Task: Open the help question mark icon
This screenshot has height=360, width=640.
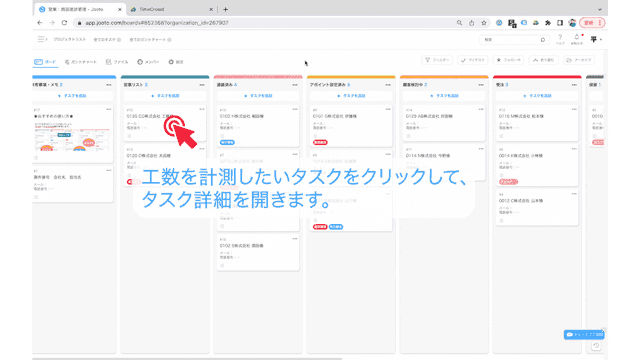Action: pos(560,39)
